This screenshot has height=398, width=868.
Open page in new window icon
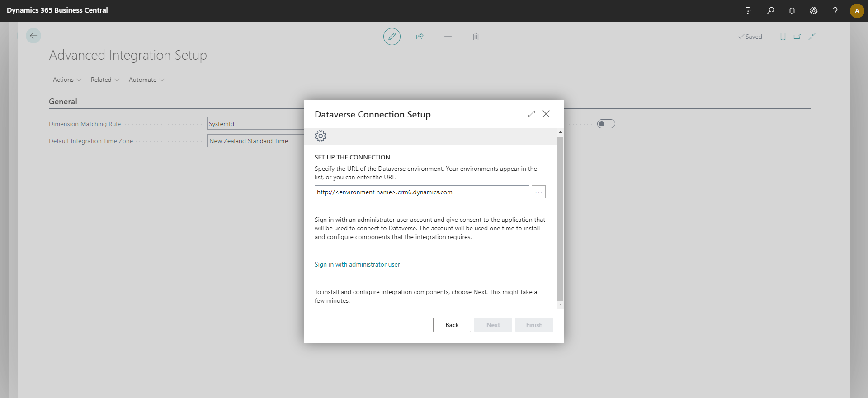(797, 37)
